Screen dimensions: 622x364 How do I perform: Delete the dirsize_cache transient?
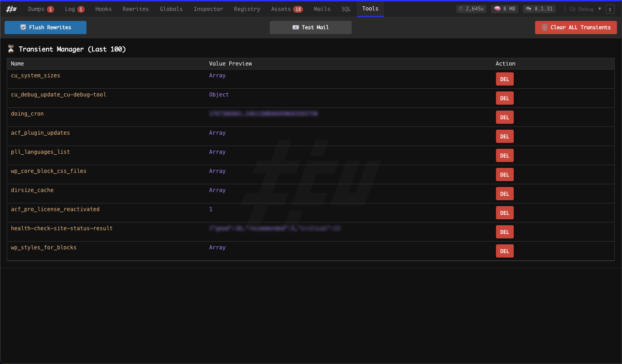coord(504,193)
